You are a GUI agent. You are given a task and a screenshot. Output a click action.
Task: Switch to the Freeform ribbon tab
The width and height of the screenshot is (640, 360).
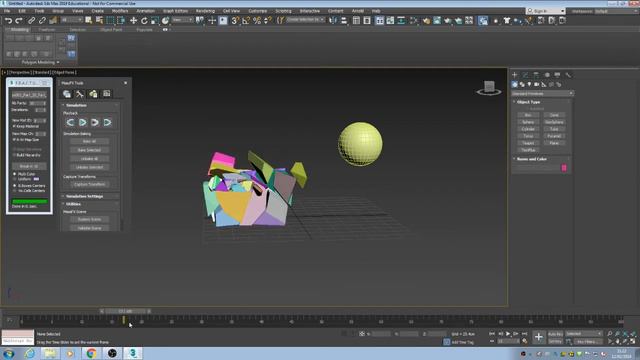pos(47,30)
